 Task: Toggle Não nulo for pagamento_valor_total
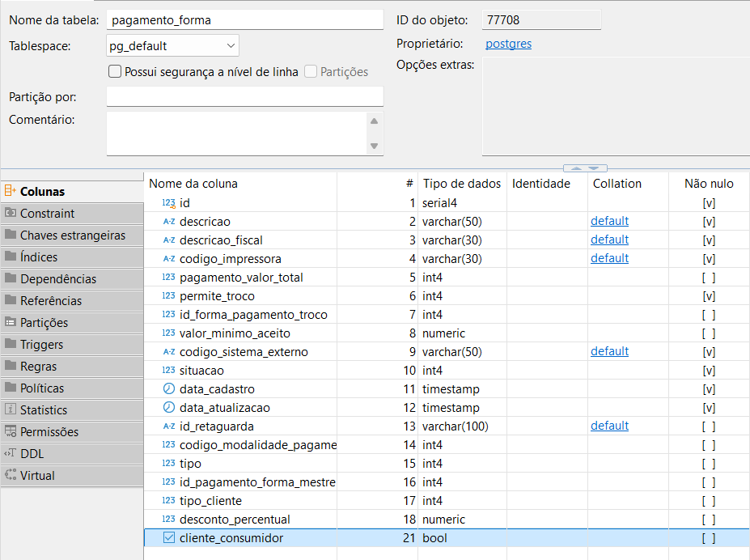(x=709, y=278)
